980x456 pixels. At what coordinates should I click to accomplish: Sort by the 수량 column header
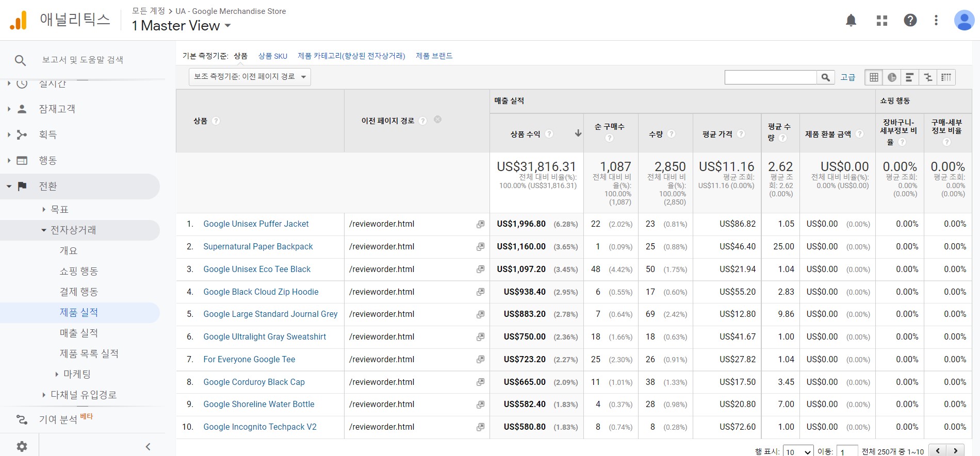coord(656,134)
